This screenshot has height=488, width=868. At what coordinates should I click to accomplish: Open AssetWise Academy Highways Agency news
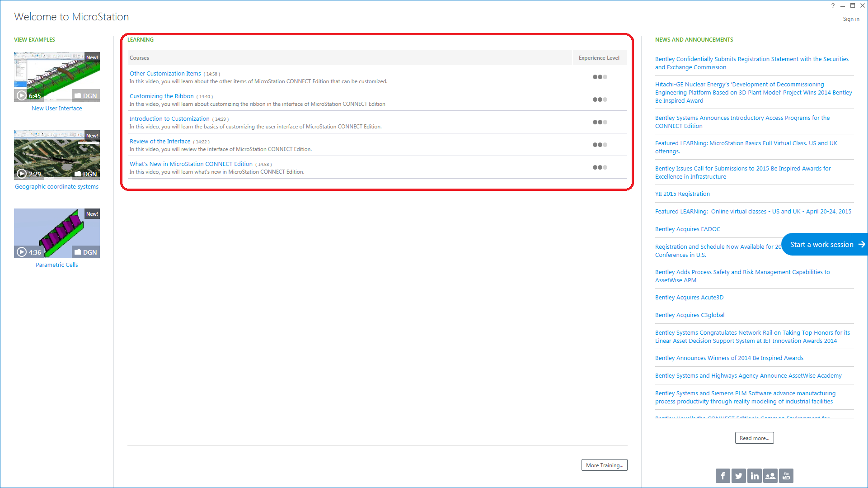pos(748,375)
